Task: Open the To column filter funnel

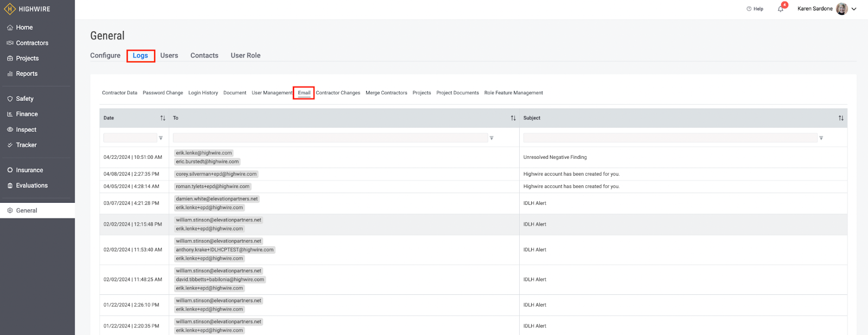Action: point(492,138)
